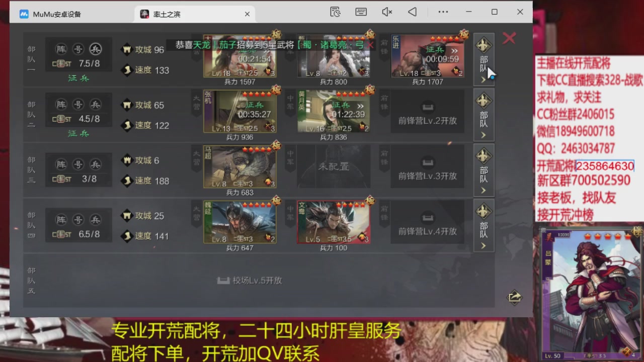This screenshot has height=362, width=644.
Task: Click the siege tower icon beside 攻城 96
Action: [x=127, y=50]
